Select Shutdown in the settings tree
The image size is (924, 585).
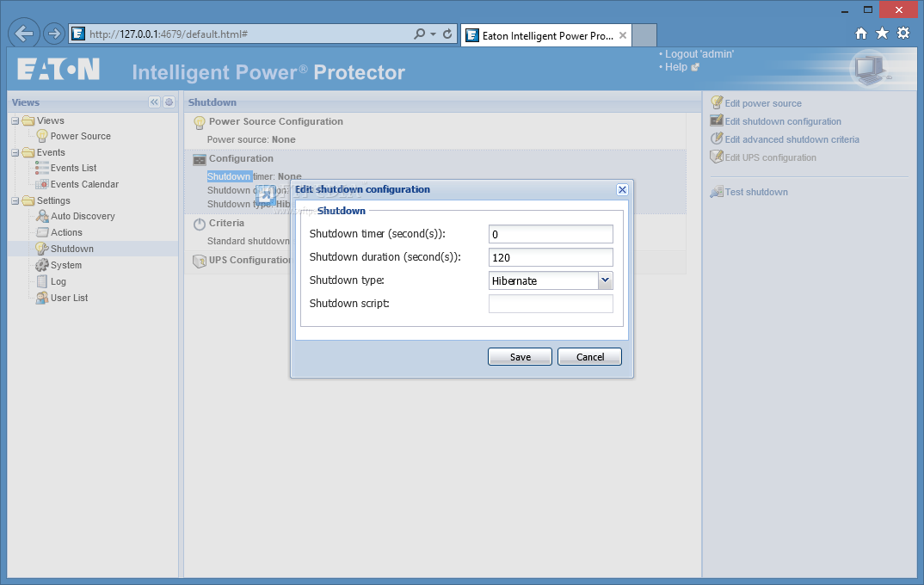point(72,249)
